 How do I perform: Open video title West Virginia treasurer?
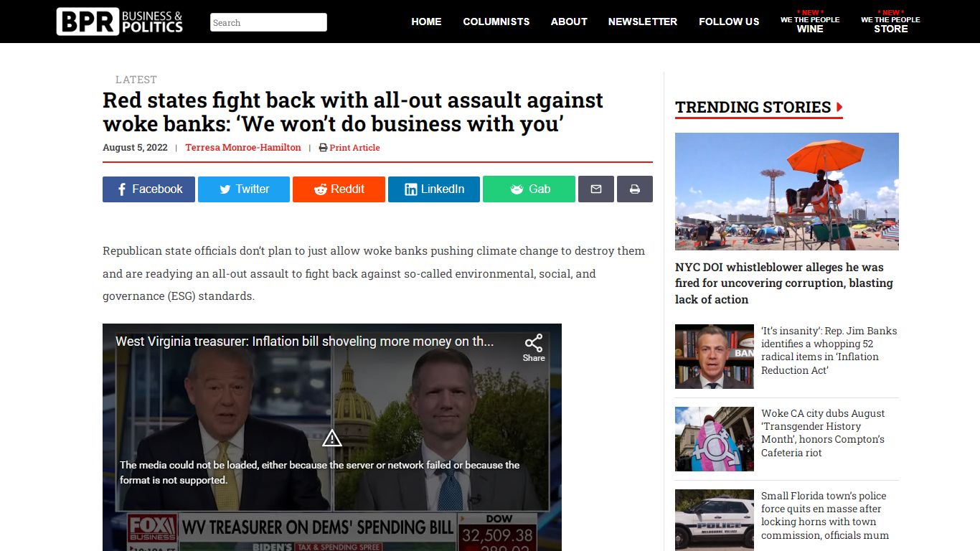[304, 342]
